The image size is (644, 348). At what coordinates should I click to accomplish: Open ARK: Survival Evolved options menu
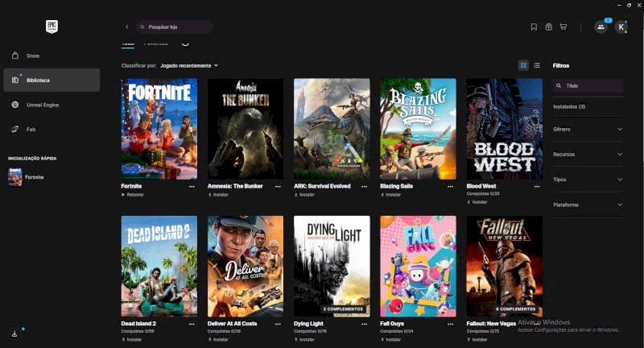coord(365,187)
